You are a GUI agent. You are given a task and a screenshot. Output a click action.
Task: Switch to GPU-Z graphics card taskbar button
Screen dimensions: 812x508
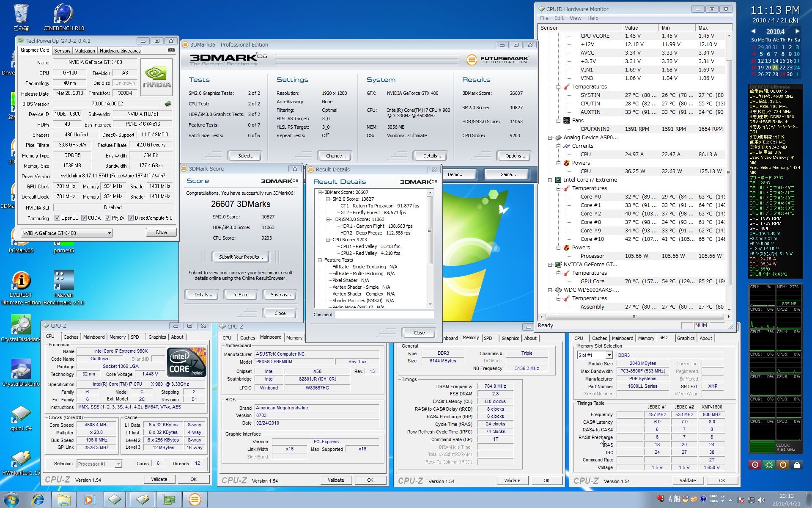(169, 500)
